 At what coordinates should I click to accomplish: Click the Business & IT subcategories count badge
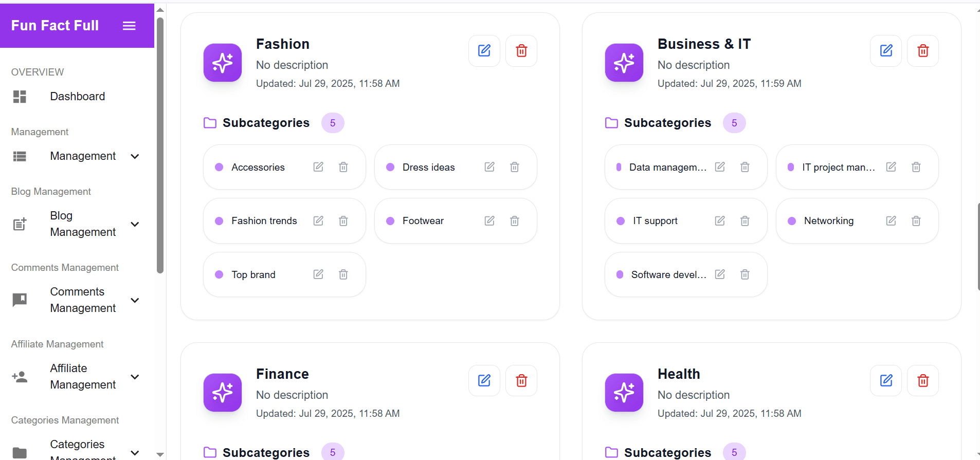coord(734,123)
